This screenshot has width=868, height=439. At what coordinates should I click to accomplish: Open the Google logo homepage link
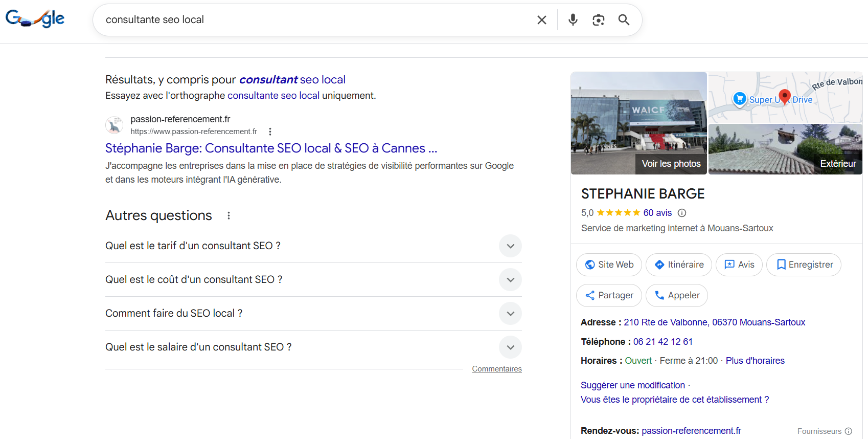35,19
